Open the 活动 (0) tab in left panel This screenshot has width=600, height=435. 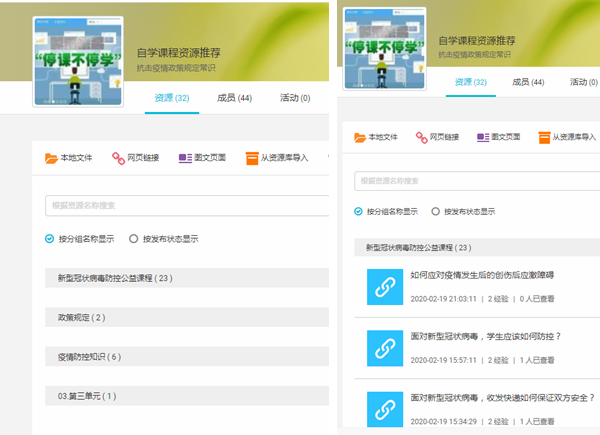coord(295,98)
